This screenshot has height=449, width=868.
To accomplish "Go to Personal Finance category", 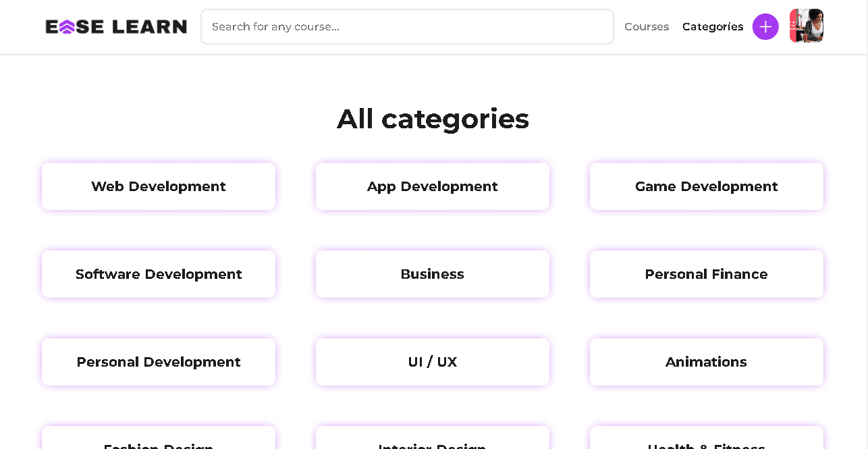I will click(x=707, y=274).
